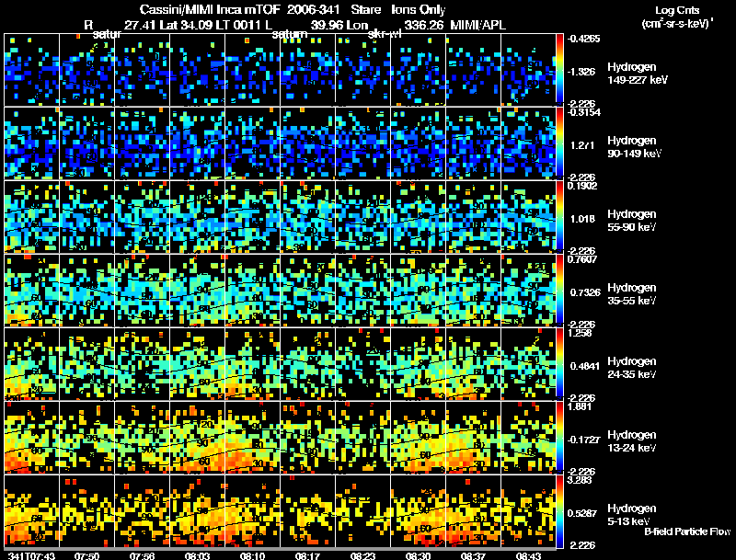Click the 'MIMI/APL' header text
The height and width of the screenshot is (560, 736).
coord(477,26)
